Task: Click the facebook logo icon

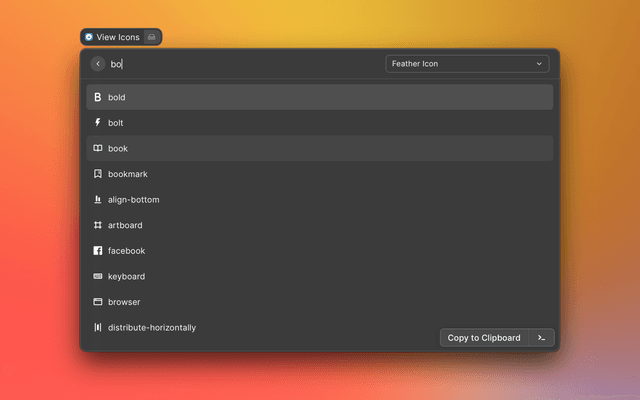Action: click(x=98, y=251)
